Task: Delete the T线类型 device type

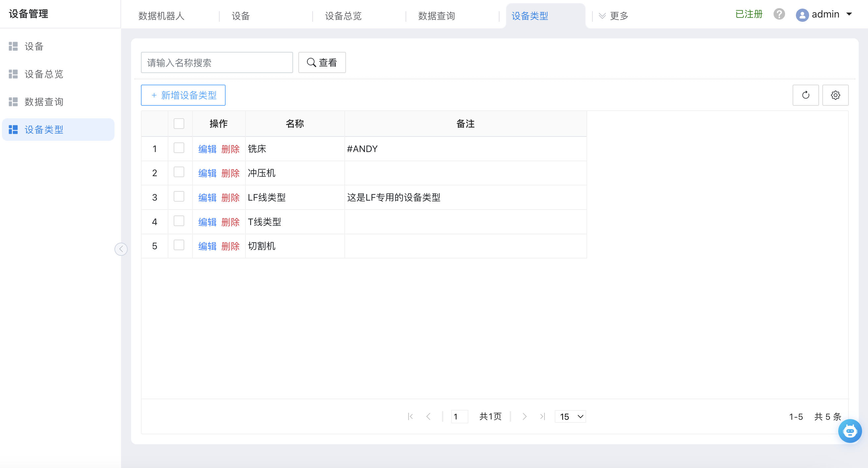Action: click(231, 222)
